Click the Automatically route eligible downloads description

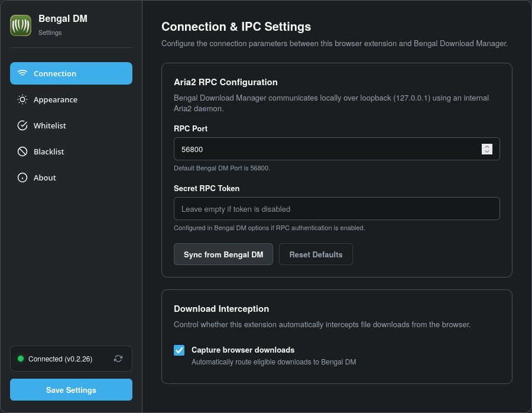(274, 362)
